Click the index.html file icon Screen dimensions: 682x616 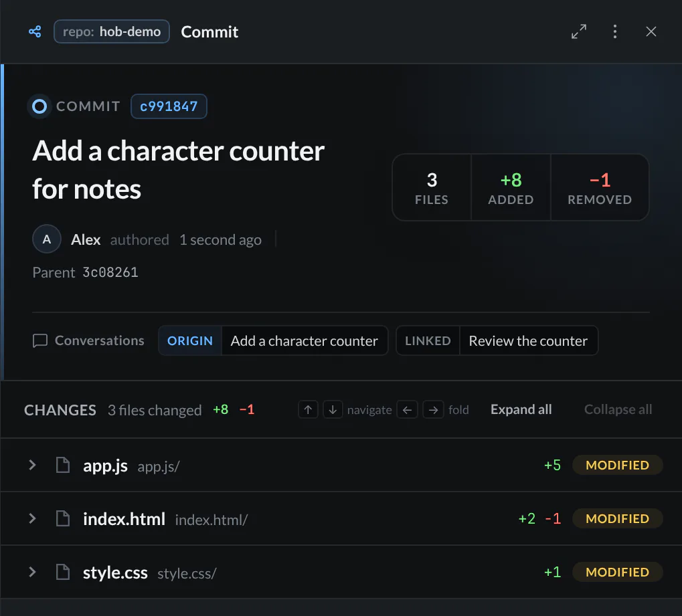[x=63, y=518]
